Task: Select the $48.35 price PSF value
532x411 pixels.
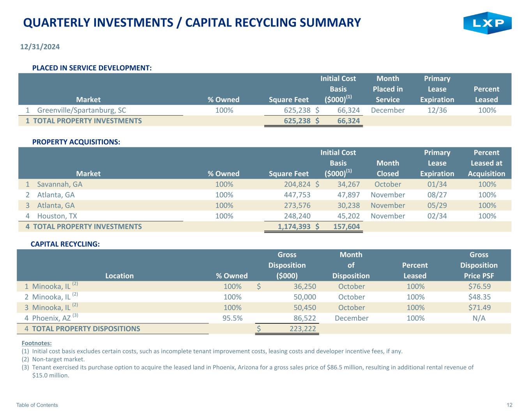Action: pyautogui.click(x=479, y=297)
